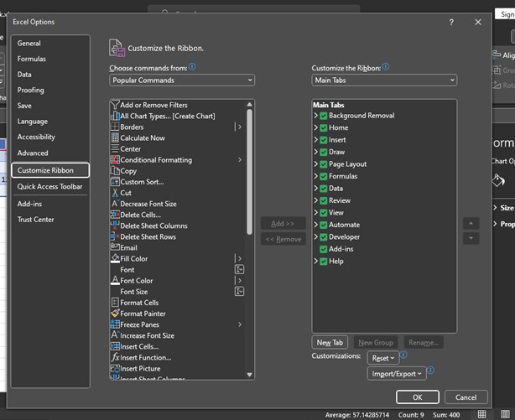Open the Import/Export dropdown
The width and height of the screenshot is (515, 420).
tap(396, 374)
